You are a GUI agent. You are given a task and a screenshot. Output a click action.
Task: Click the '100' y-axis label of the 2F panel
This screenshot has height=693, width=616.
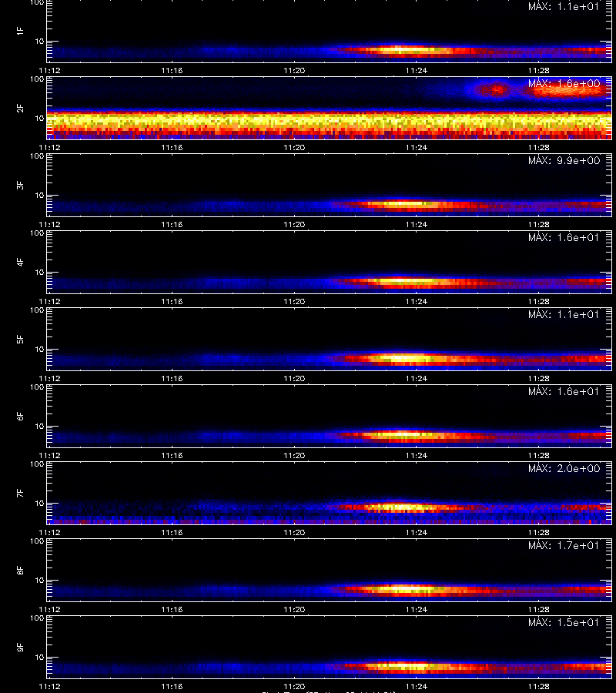pos(37,79)
